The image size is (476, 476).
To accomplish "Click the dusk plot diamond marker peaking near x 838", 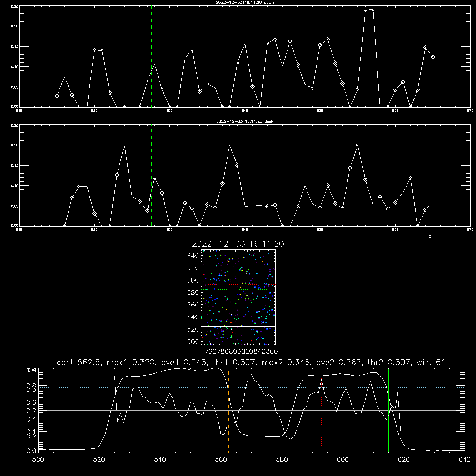I will click(230, 145).
